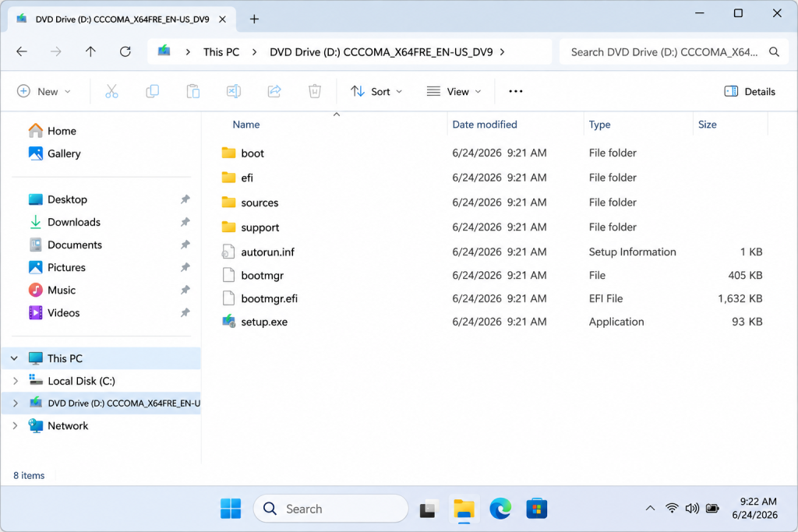This screenshot has width=798, height=532.
Task: Close the DVD Drive tab
Action: [222, 19]
